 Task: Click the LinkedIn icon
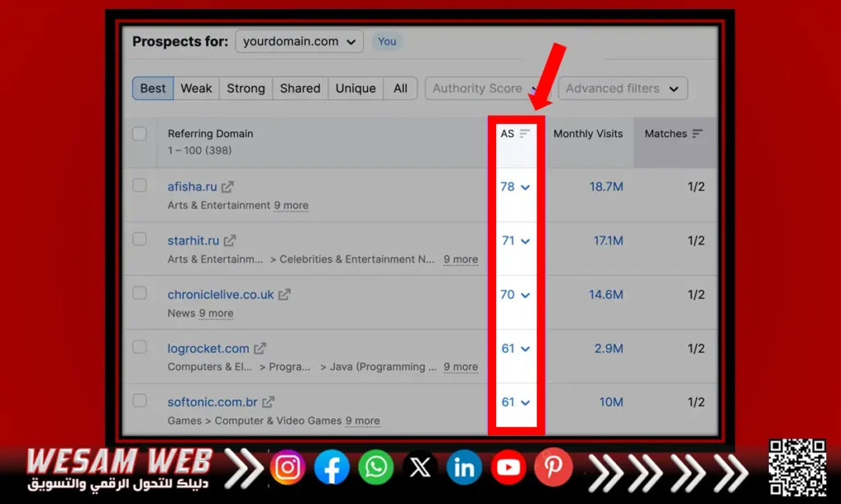pos(464,468)
